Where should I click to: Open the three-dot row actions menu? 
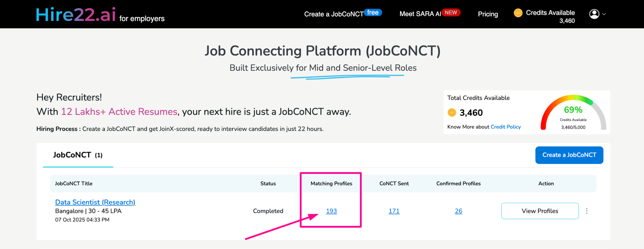[586, 211]
